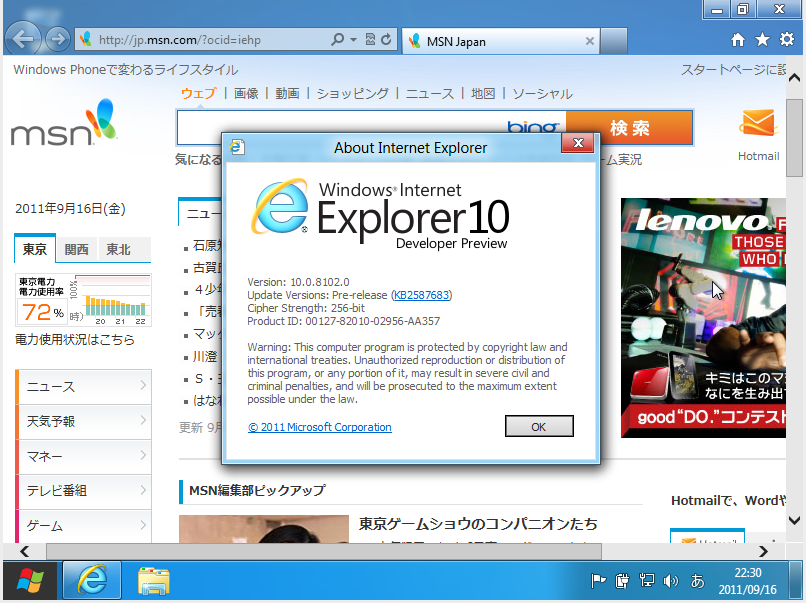Click the vertical scrollbar up arrow

click(795, 78)
